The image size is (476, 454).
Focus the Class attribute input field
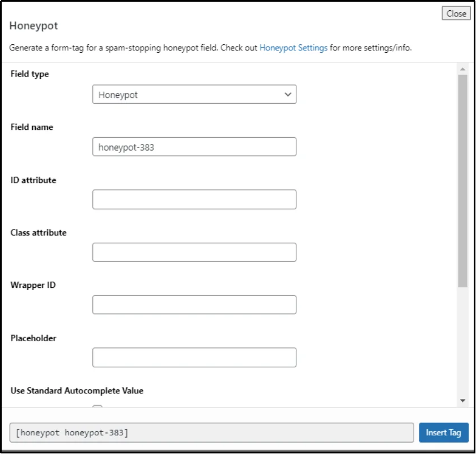(x=194, y=252)
